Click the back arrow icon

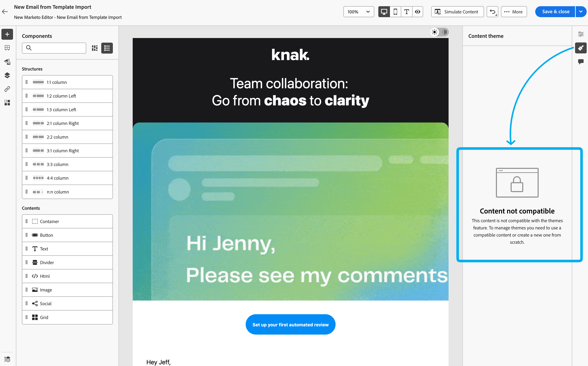click(x=5, y=12)
